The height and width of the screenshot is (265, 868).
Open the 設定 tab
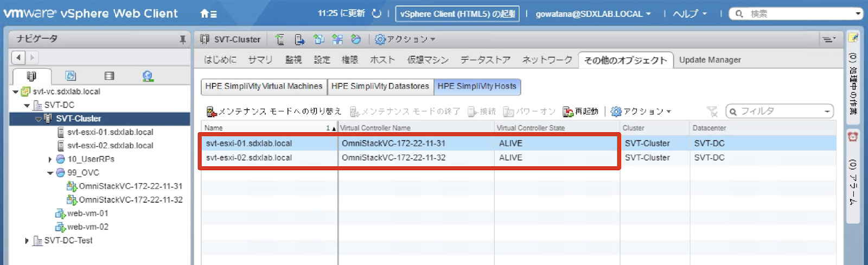(x=322, y=60)
